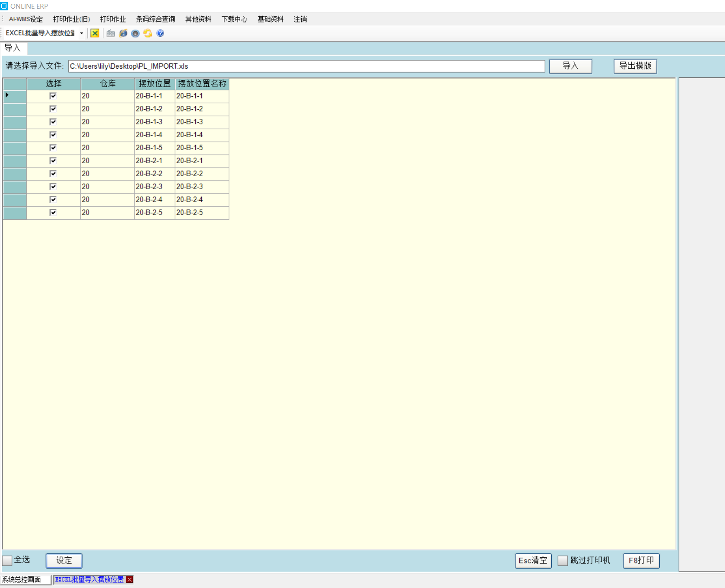
Task: Click the 摆放位置名称 column header
Action: click(x=202, y=84)
